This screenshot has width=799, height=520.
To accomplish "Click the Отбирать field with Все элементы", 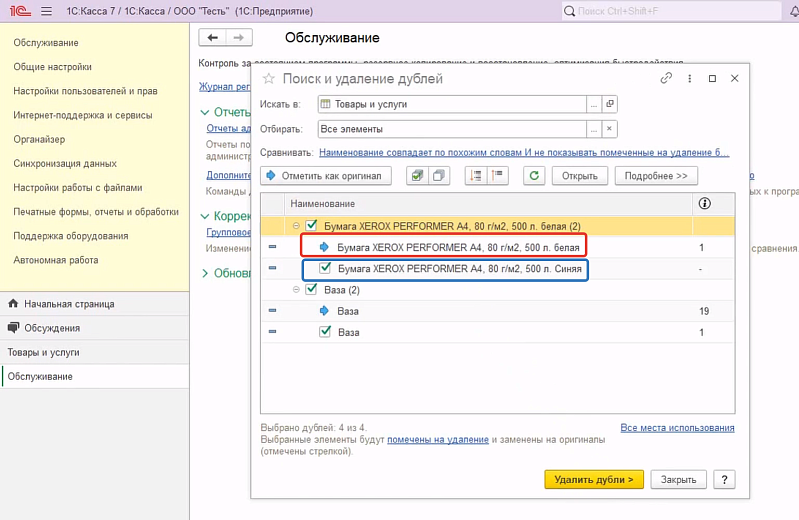I will point(450,129).
